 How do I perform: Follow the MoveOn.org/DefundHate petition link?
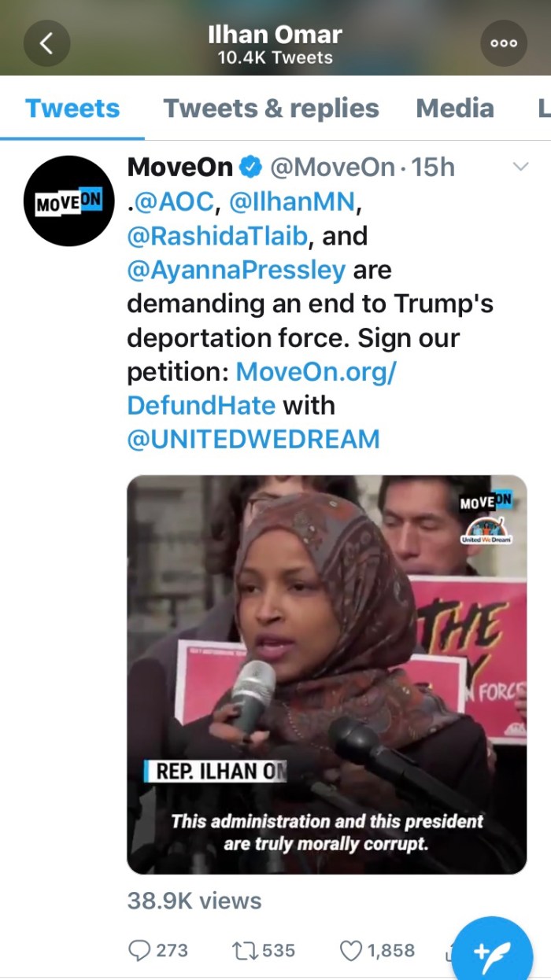click(x=261, y=389)
